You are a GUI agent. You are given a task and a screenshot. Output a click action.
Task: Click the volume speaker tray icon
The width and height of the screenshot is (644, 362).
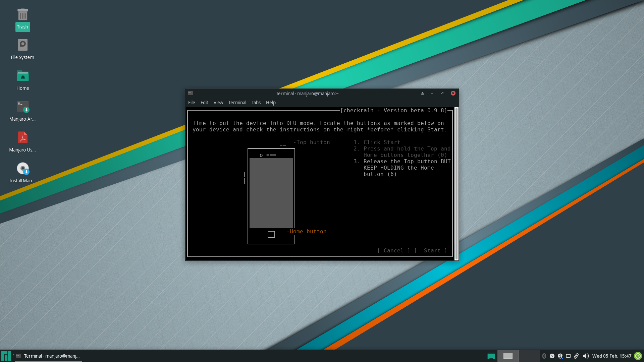coord(586,356)
